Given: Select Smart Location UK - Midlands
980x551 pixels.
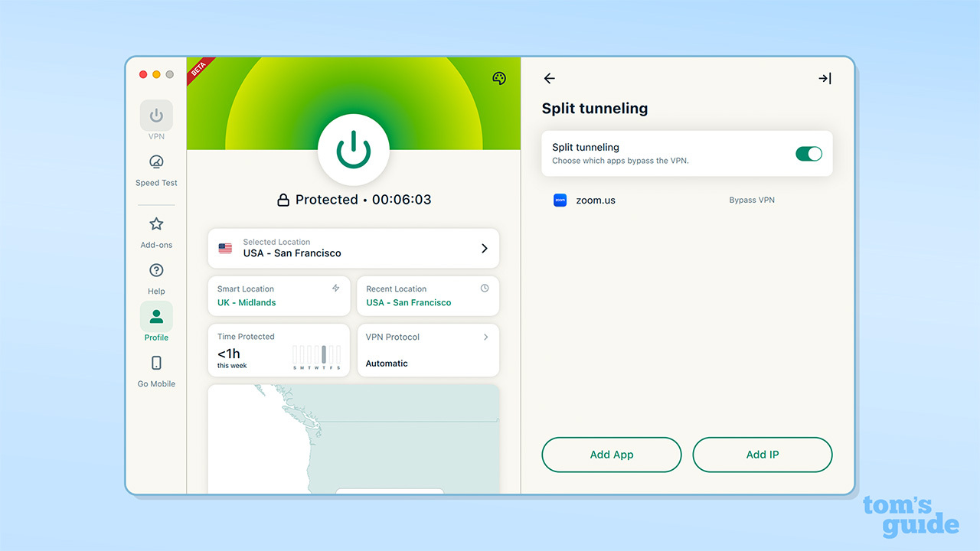Looking at the screenshot, I should [279, 296].
